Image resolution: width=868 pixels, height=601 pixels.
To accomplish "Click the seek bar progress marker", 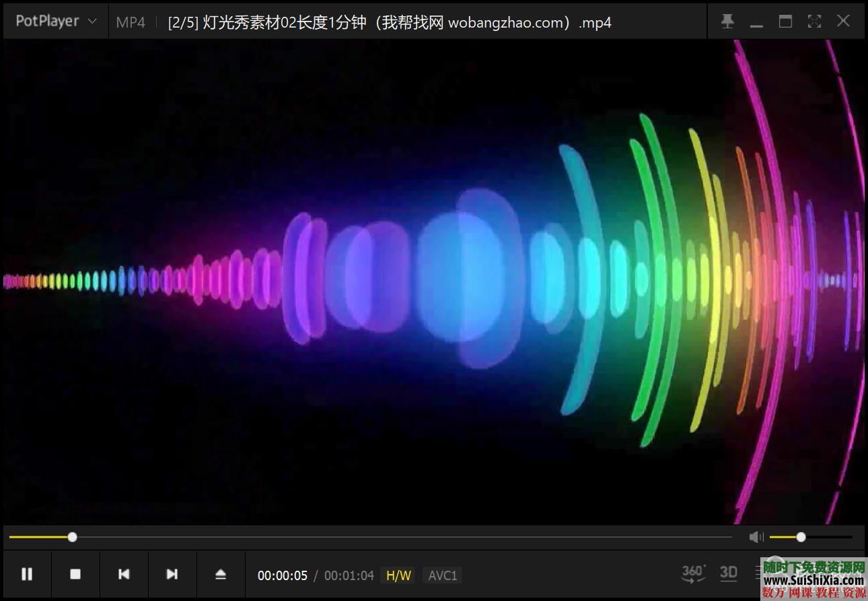I will (x=71, y=536).
